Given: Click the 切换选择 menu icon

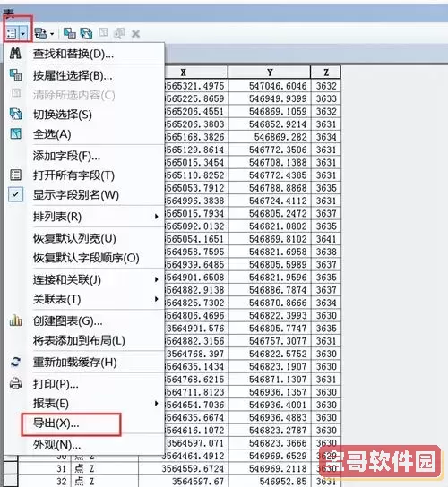Looking at the screenshot, I should coord(15,114).
